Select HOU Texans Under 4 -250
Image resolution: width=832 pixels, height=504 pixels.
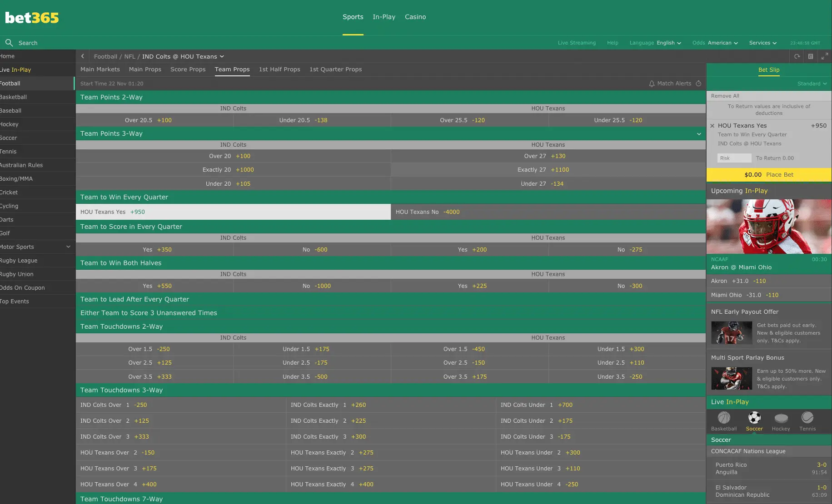pyautogui.click(x=601, y=484)
